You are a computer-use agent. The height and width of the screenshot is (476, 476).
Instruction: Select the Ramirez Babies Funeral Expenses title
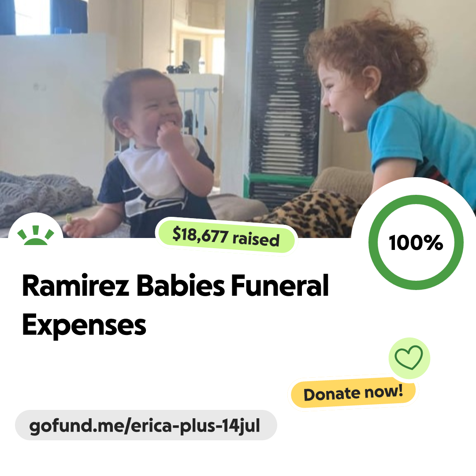[175, 305]
